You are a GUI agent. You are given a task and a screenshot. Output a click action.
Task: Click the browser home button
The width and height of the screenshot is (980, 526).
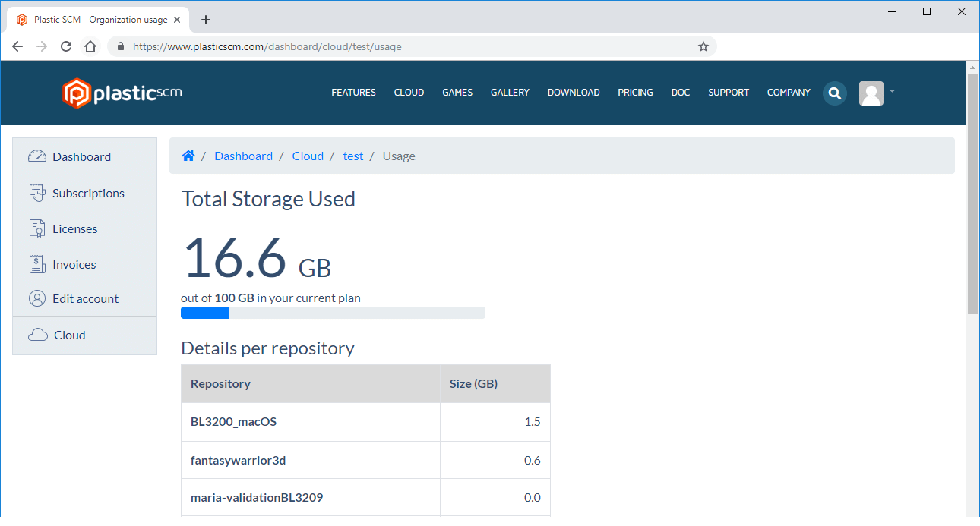(90, 46)
